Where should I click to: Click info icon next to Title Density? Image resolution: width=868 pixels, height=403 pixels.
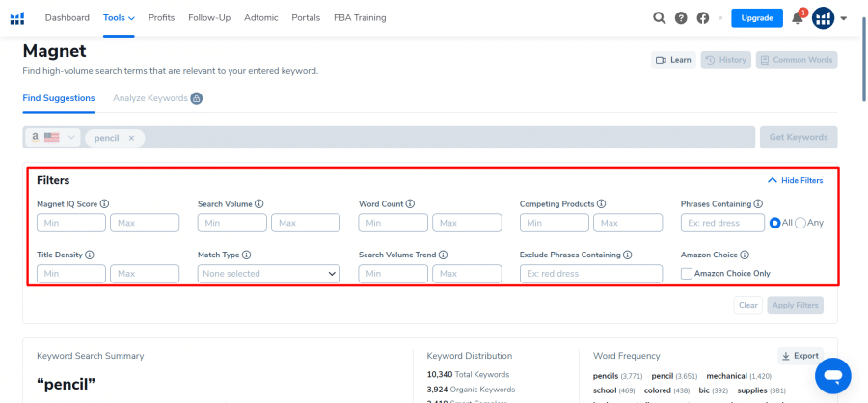90,255
